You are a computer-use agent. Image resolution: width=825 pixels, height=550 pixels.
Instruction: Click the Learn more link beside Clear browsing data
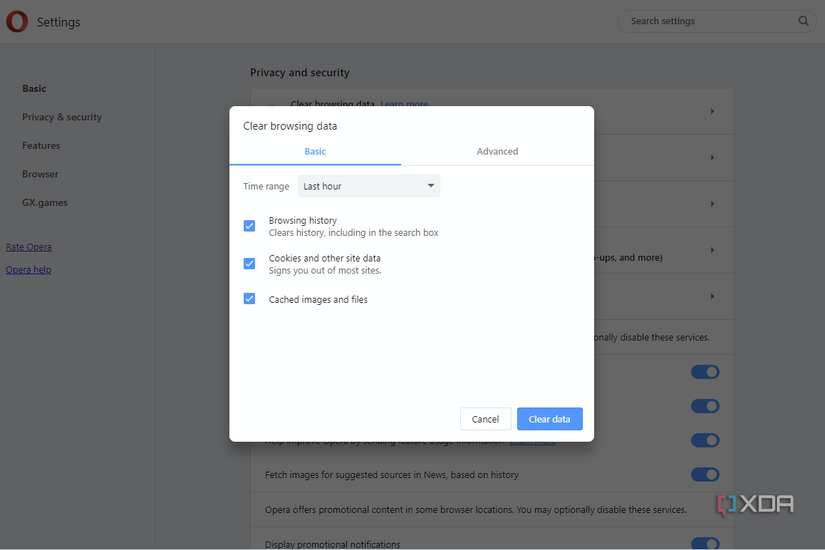pos(404,104)
